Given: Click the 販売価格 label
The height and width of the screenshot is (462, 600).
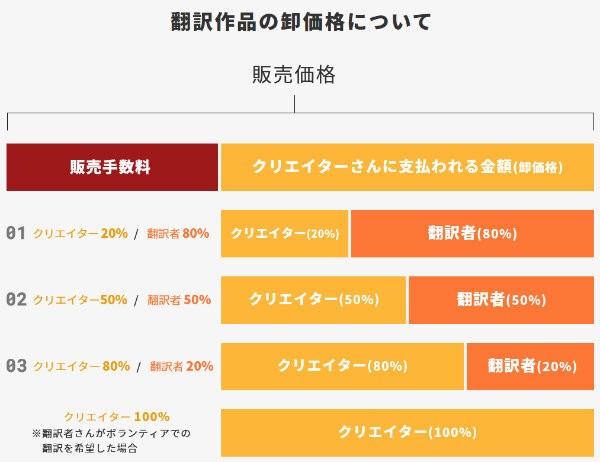Looking at the screenshot, I should coord(294,74).
